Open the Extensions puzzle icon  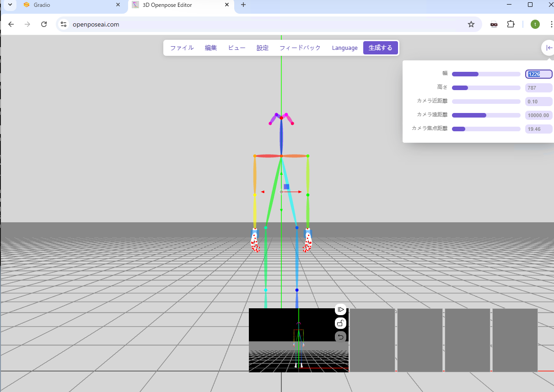point(511,24)
